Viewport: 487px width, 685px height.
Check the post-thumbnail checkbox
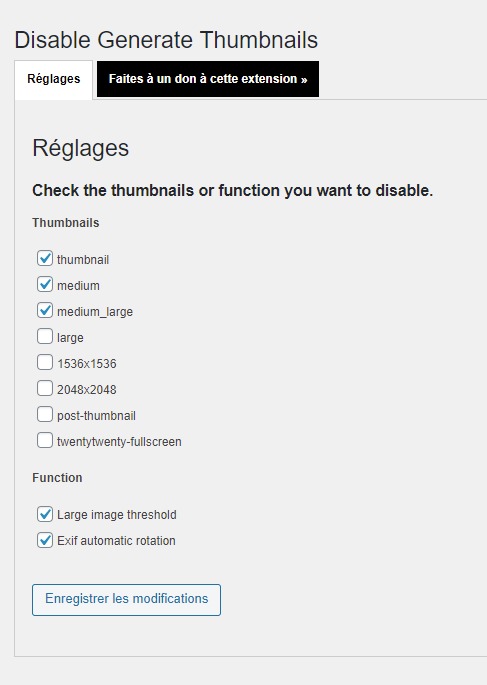[45, 415]
